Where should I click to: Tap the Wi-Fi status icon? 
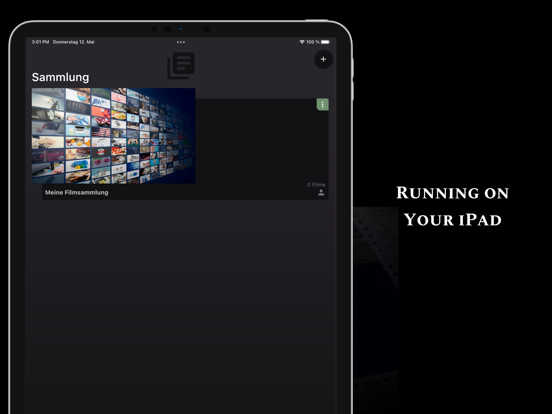pos(302,42)
